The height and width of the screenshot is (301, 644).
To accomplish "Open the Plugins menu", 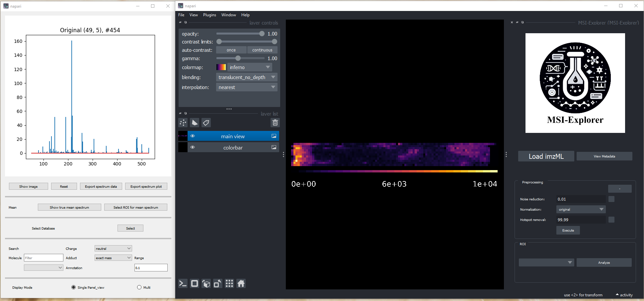I will [x=209, y=15].
